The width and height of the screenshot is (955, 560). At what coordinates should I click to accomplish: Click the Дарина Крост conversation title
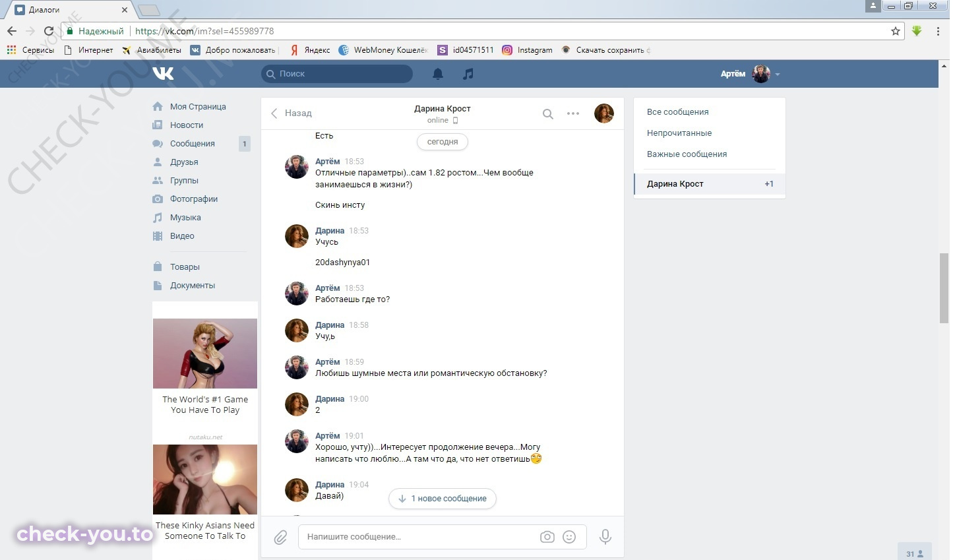coord(443,109)
